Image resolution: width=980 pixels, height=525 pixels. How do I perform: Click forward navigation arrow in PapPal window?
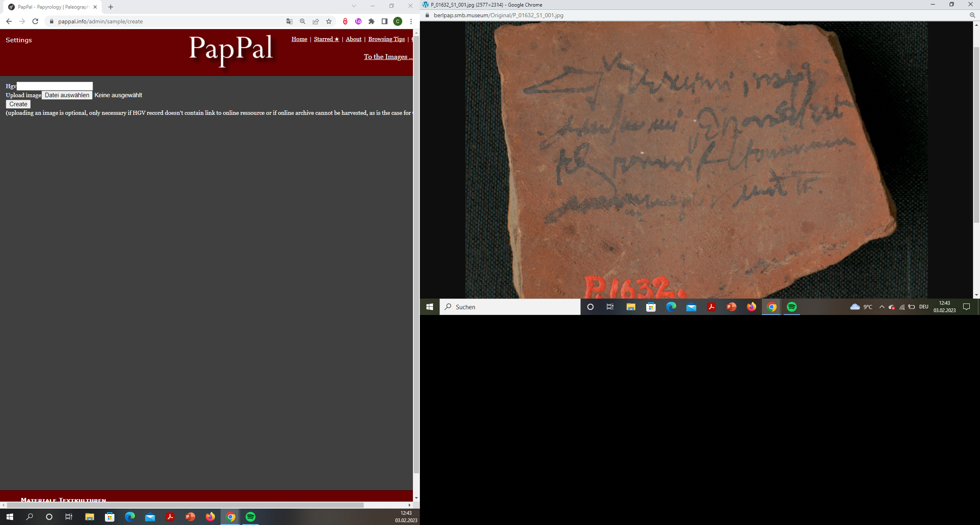[x=22, y=21]
